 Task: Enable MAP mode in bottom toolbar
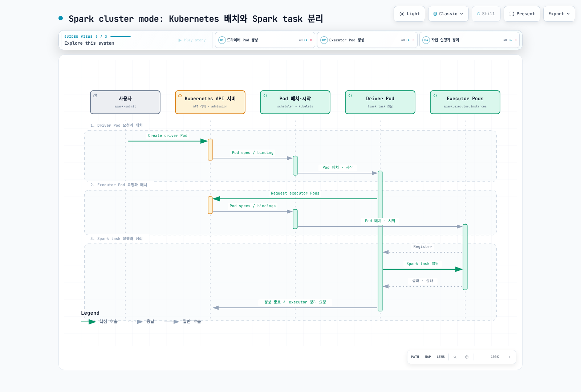click(428, 357)
